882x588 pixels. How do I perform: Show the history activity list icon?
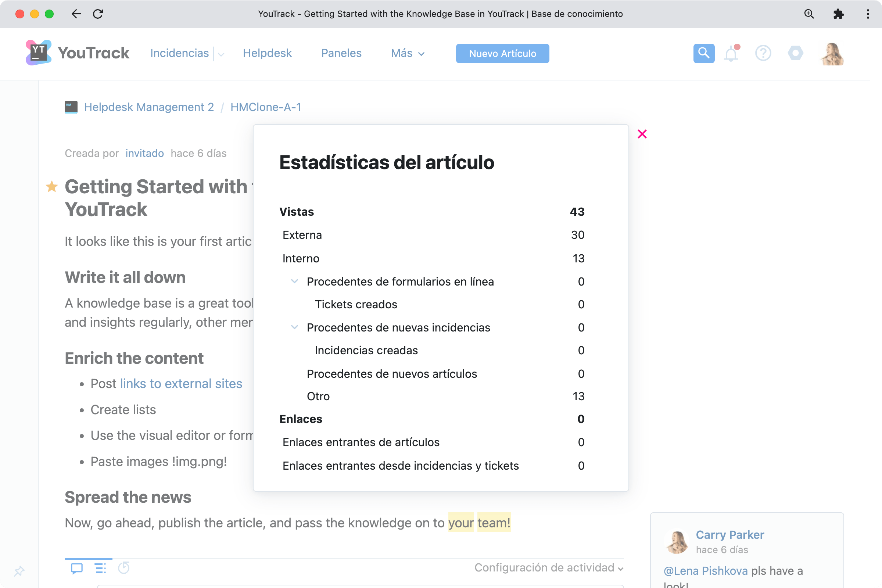click(100, 569)
